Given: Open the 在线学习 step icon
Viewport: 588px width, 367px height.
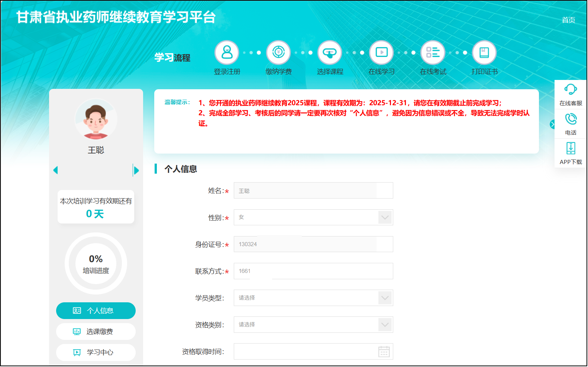Looking at the screenshot, I should click(381, 53).
